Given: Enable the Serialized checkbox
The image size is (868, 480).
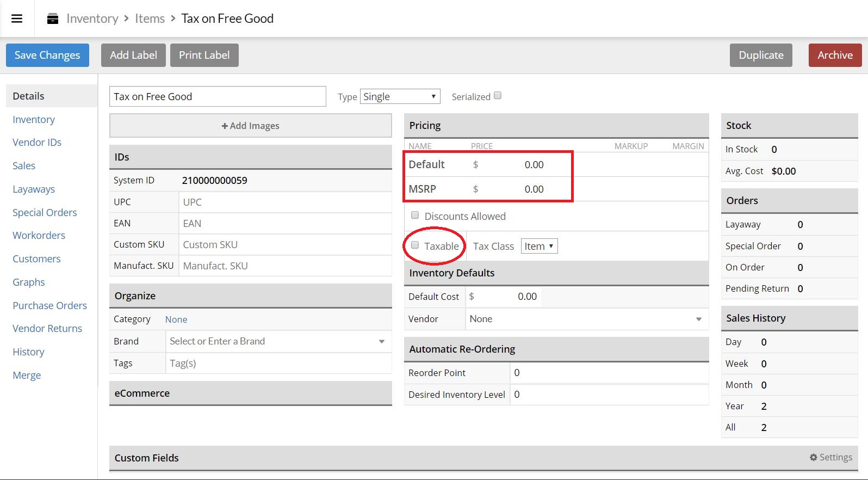Looking at the screenshot, I should pos(498,96).
